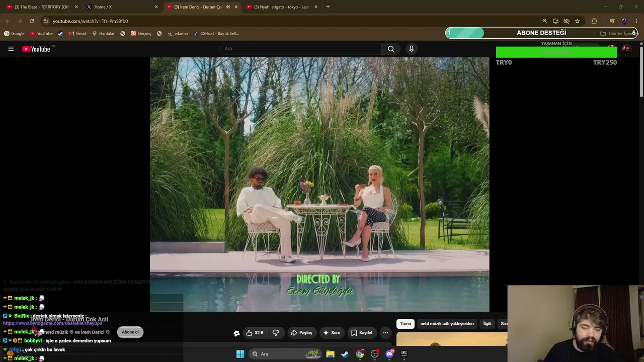
Task: Open the YouTube bookmark
Action: (41, 34)
